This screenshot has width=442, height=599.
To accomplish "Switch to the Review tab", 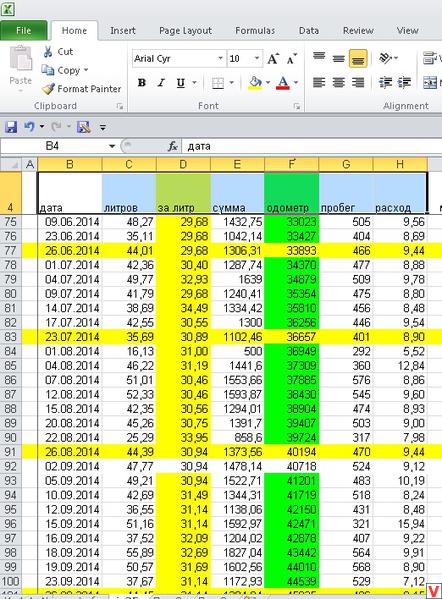I will click(x=358, y=31).
